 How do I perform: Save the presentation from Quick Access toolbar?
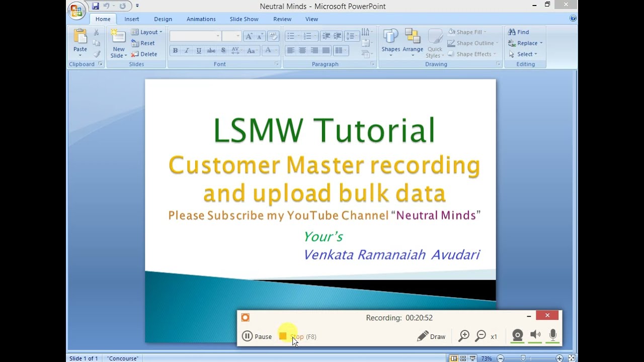96,6
